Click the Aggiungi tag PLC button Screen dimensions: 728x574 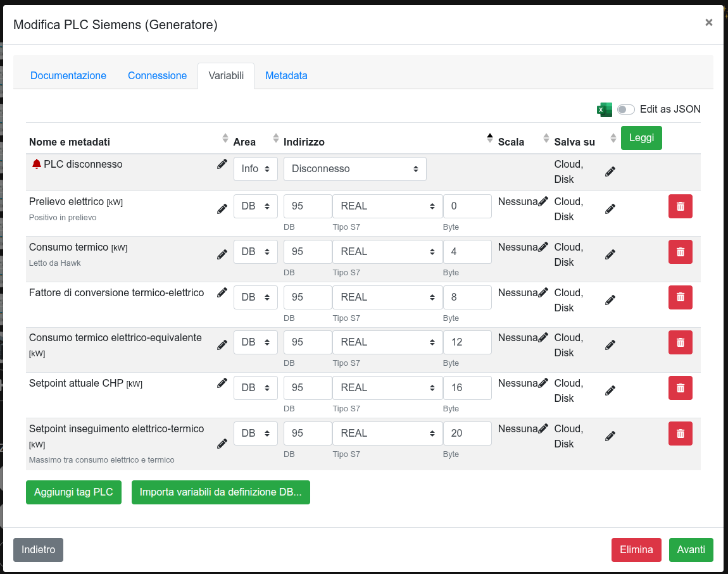[x=73, y=492]
